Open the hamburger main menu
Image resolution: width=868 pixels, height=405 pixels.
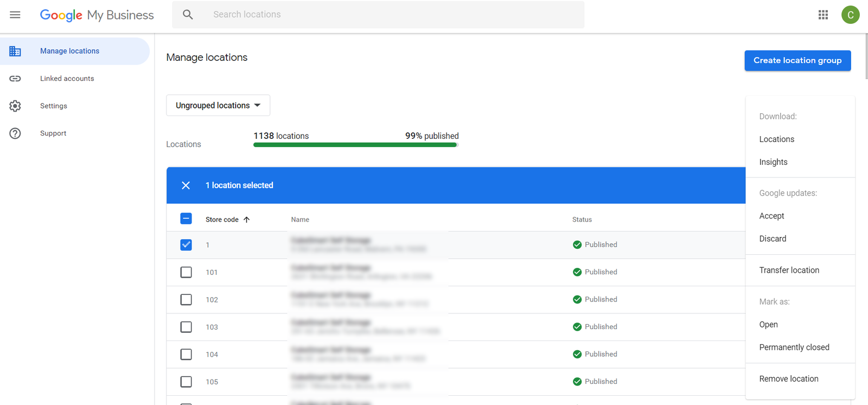click(15, 15)
